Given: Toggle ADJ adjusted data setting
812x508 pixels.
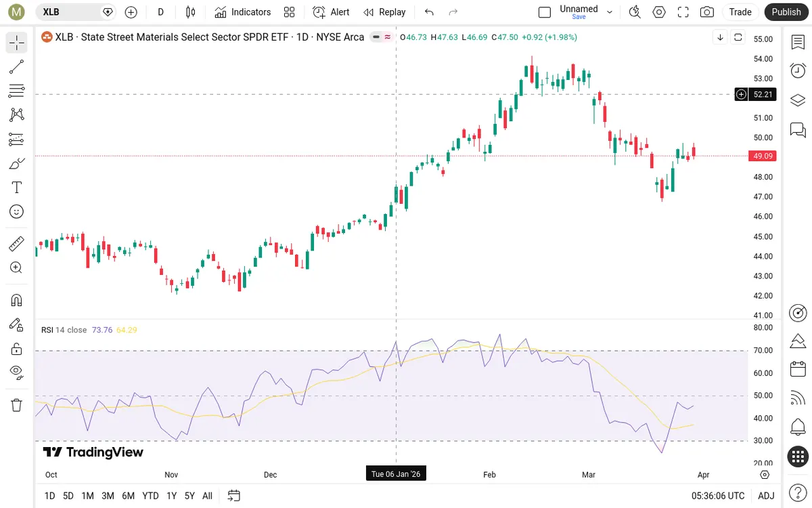Looking at the screenshot, I should click(766, 496).
